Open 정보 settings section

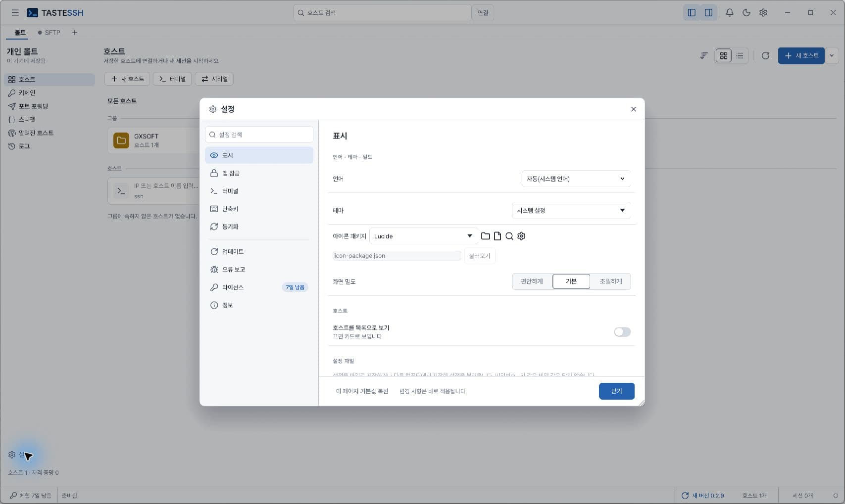pyautogui.click(x=259, y=305)
